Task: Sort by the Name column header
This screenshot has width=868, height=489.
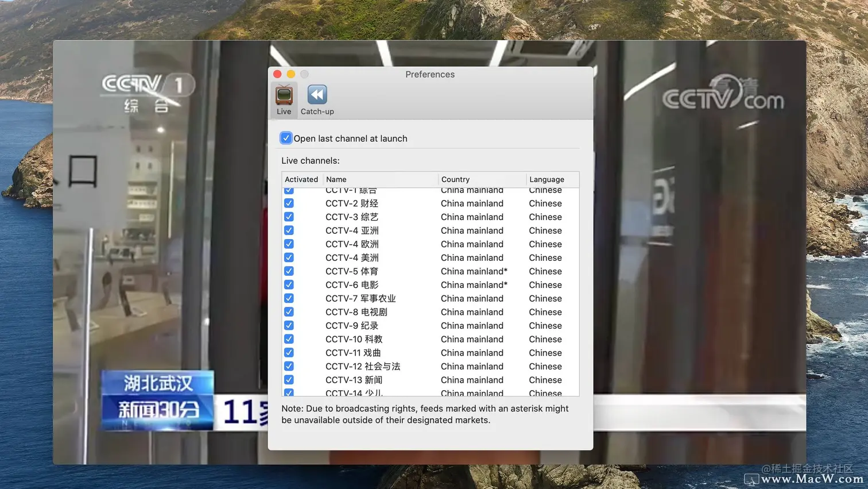Action: coord(381,179)
